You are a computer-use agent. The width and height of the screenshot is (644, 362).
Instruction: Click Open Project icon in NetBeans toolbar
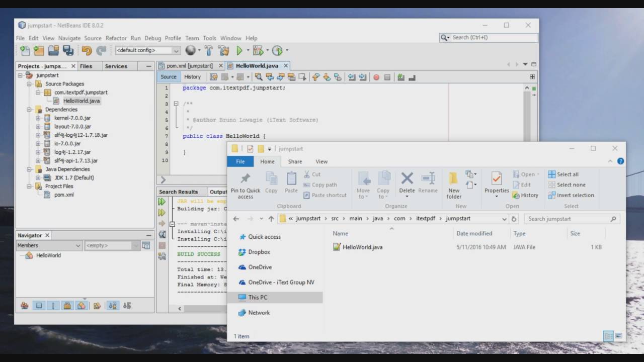click(53, 50)
